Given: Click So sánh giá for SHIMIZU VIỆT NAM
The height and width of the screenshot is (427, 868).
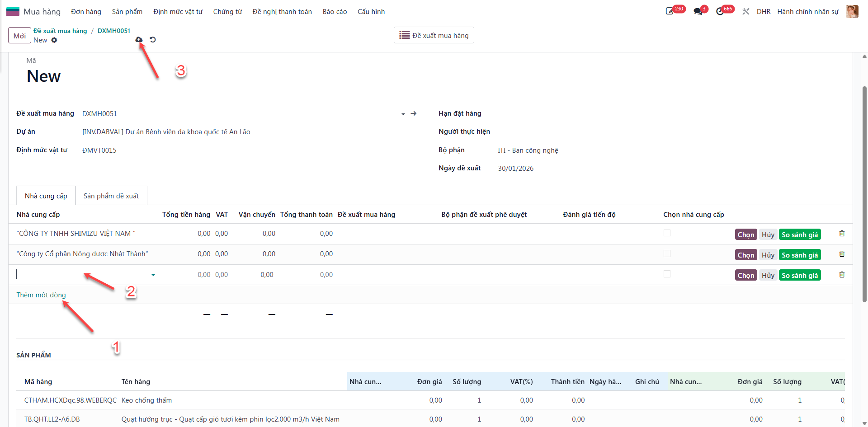Looking at the screenshot, I should (800, 235).
